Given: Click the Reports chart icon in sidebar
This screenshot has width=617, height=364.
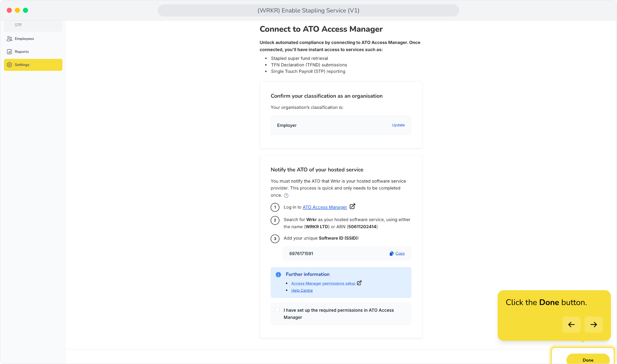Looking at the screenshot, I should tap(9, 52).
